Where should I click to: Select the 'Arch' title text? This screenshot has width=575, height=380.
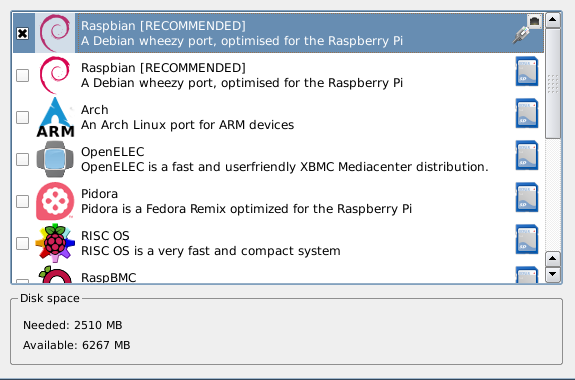(95, 110)
